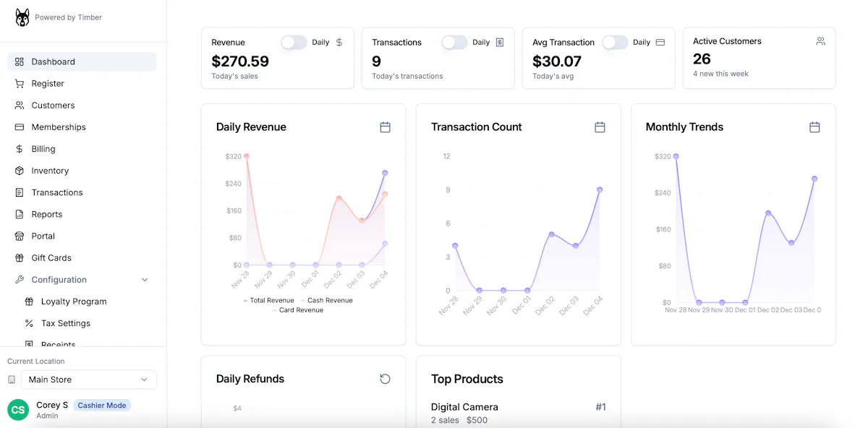The width and height of the screenshot is (868, 428).
Task: Select Gift Cards in the sidebar
Action: 82,257
